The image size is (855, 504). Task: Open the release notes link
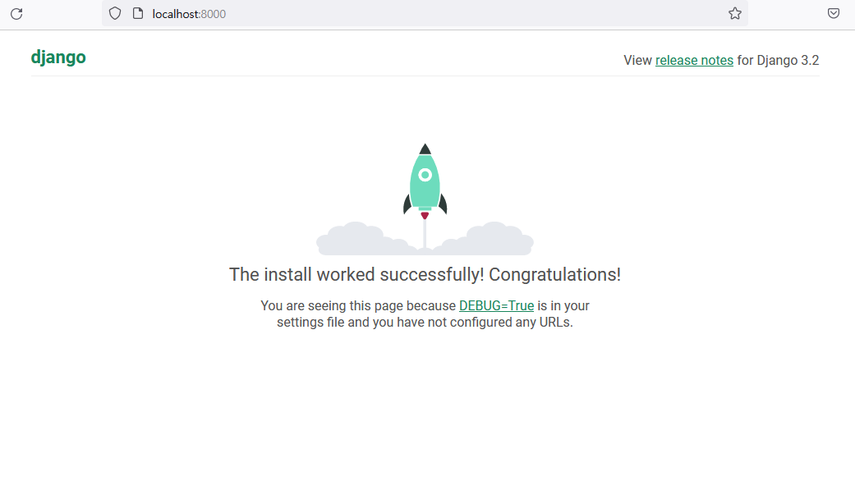click(x=694, y=61)
